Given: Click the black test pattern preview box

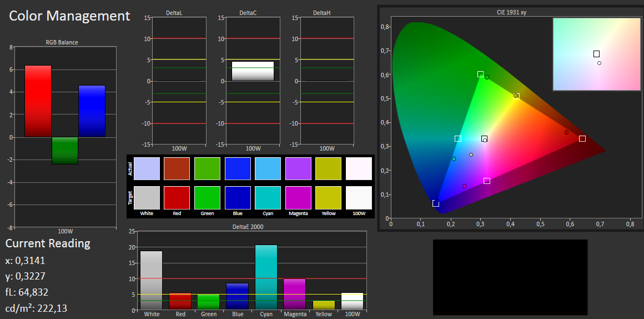Looking at the screenshot, I should click(x=510, y=277).
